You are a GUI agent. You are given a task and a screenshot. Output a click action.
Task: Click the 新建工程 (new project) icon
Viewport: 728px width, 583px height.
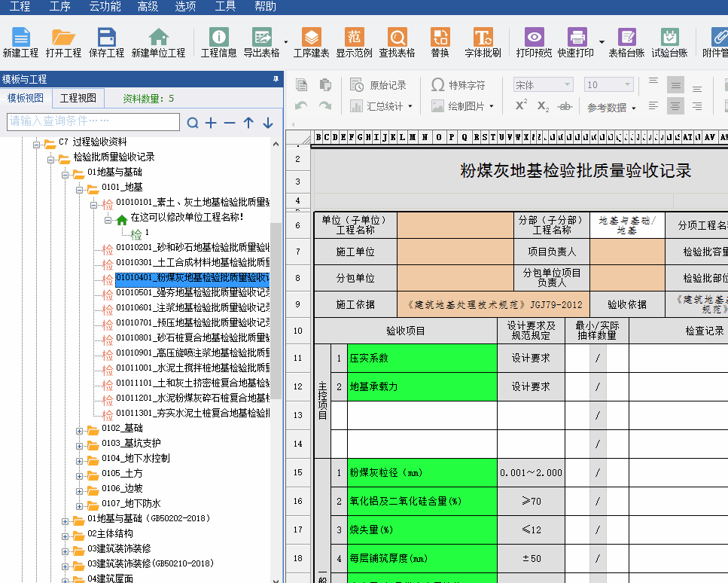pos(20,42)
